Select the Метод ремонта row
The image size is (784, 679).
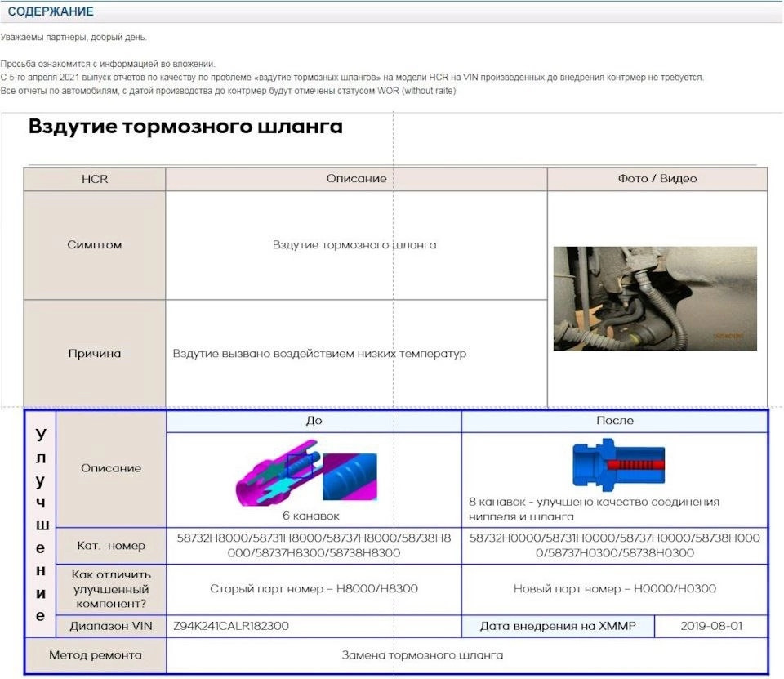tap(97, 654)
